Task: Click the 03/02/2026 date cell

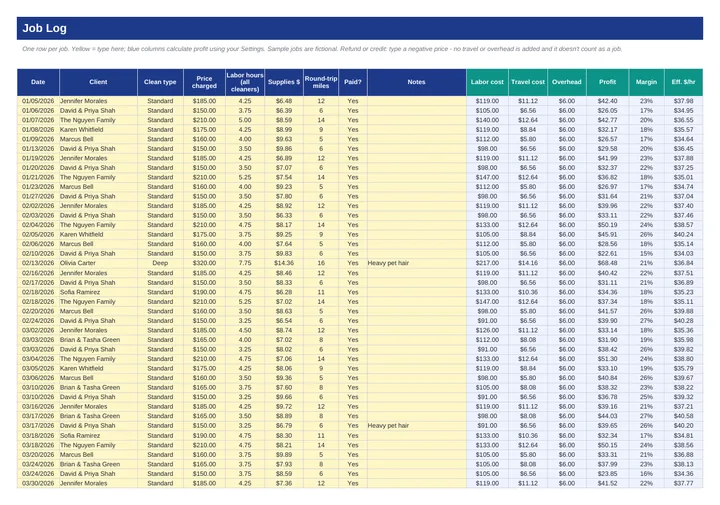Action: point(38,331)
